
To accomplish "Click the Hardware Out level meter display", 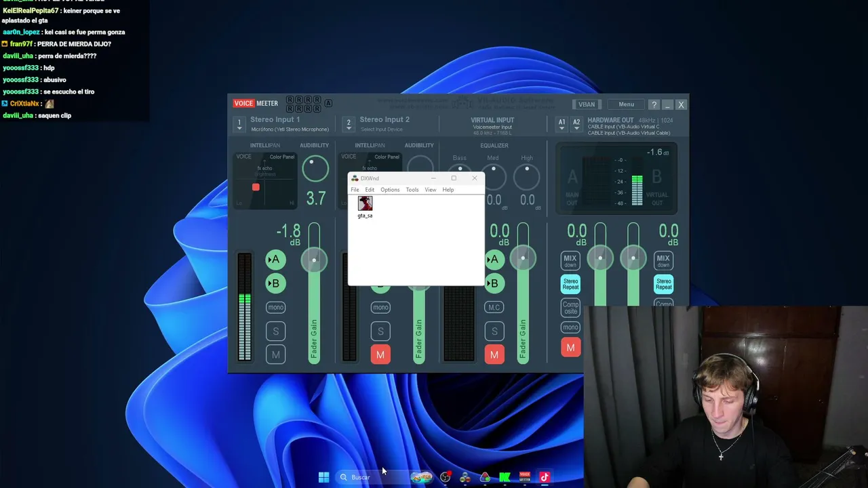I will pyautogui.click(x=616, y=179).
